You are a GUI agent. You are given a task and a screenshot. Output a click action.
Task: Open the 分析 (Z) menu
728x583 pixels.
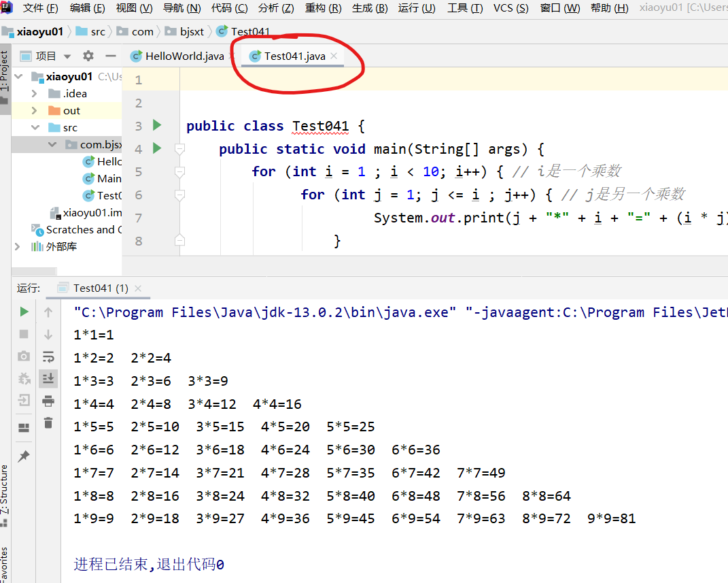(x=276, y=8)
